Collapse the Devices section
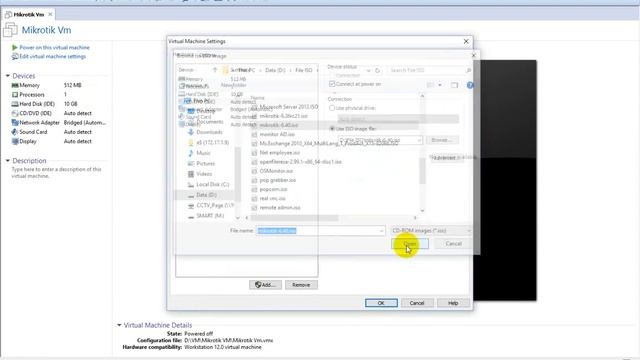The image size is (640, 360). [x=8, y=76]
